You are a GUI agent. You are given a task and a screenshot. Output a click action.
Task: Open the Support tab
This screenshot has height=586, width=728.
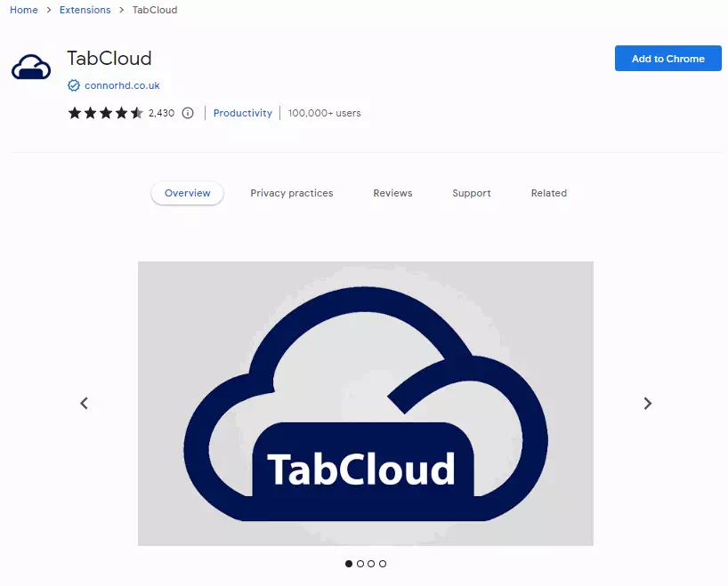coord(472,193)
